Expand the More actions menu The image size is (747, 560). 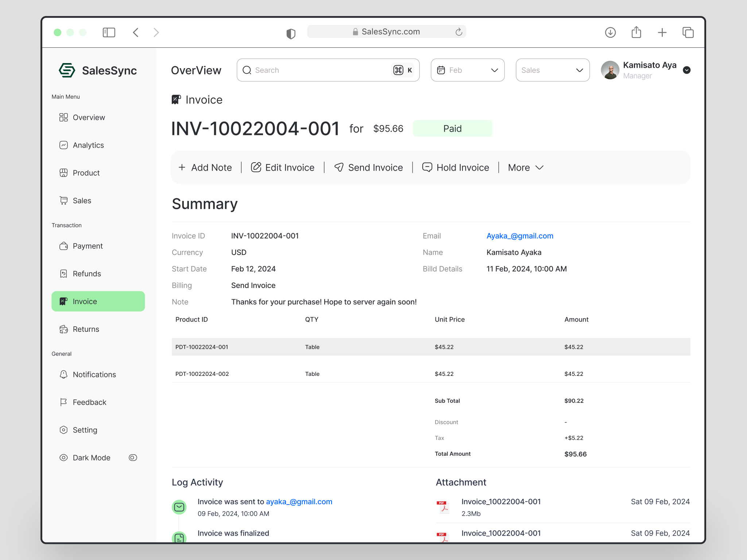point(525,167)
